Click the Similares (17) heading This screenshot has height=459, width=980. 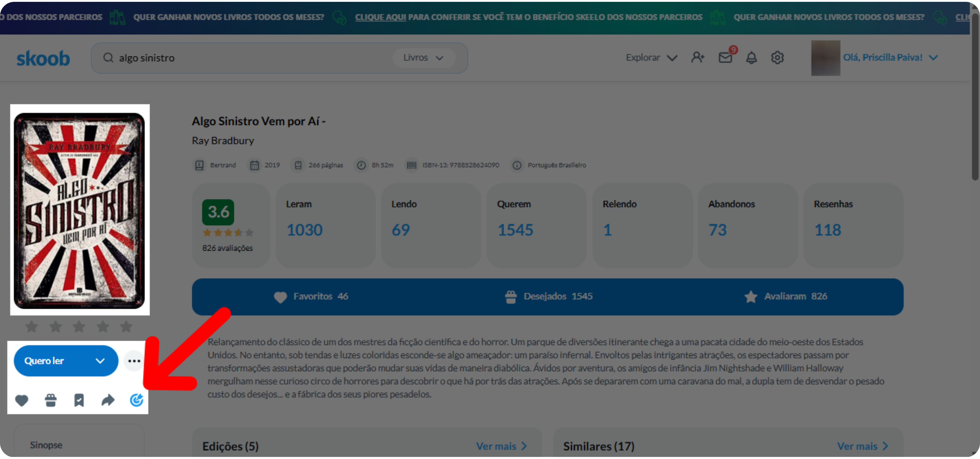click(x=599, y=446)
